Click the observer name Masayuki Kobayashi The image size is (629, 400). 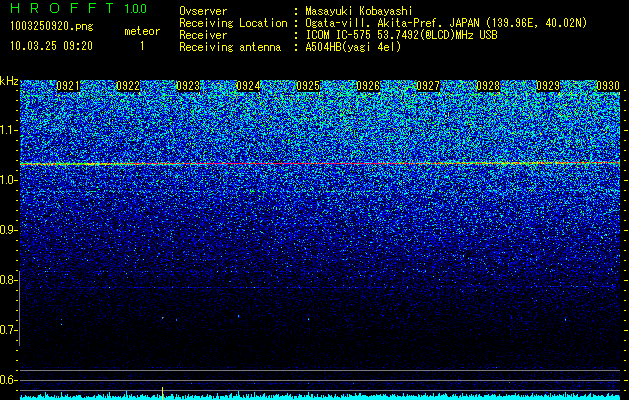click(x=359, y=11)
